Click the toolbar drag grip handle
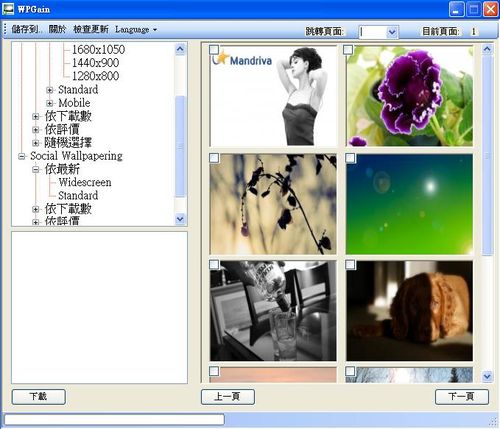This screenshot has height=429, width=500. 5,29
